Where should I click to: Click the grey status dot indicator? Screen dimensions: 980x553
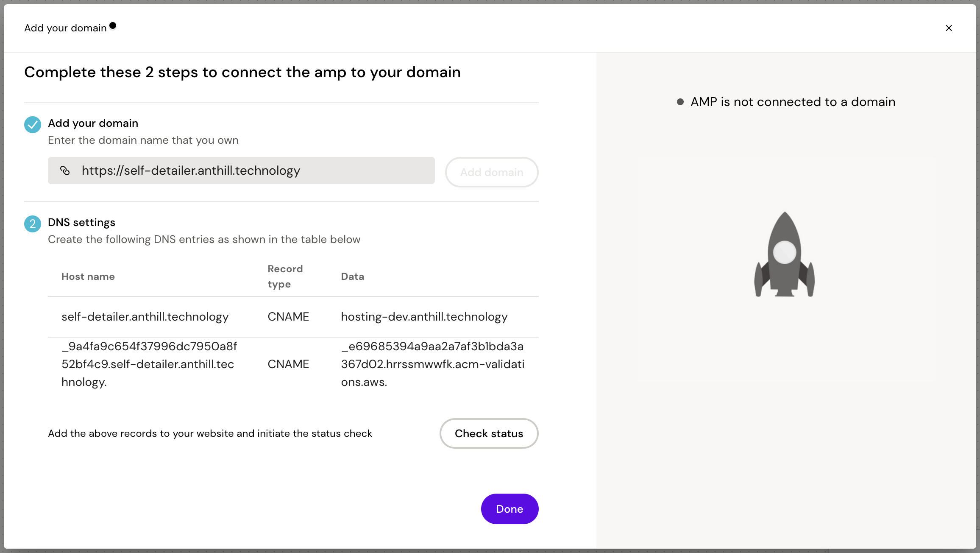tap(680, 102)
